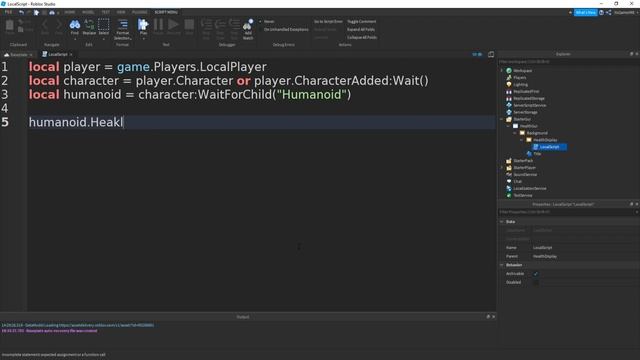Viewport: 640px width, 360px height.
Task: Click the Step Into debugger icon
Action: click(206, 24)
